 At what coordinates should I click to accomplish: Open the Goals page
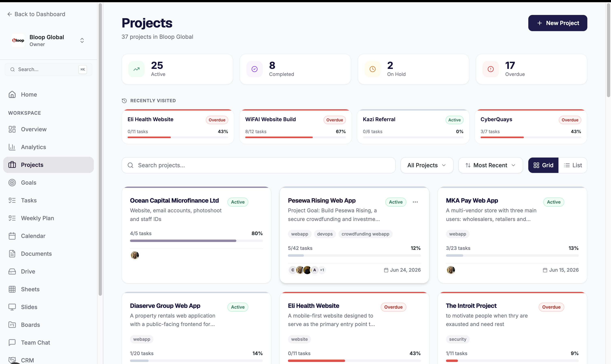pos(48,182)
